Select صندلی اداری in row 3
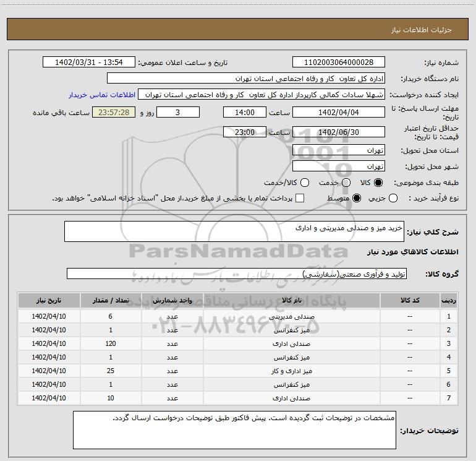Viewport: 476px width, 461px height. (x=291, y=343)
